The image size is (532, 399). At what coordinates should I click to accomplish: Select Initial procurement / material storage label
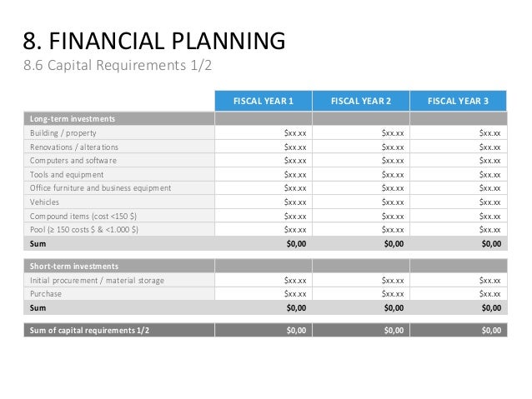pyautogui.click(x=97, y=281)
